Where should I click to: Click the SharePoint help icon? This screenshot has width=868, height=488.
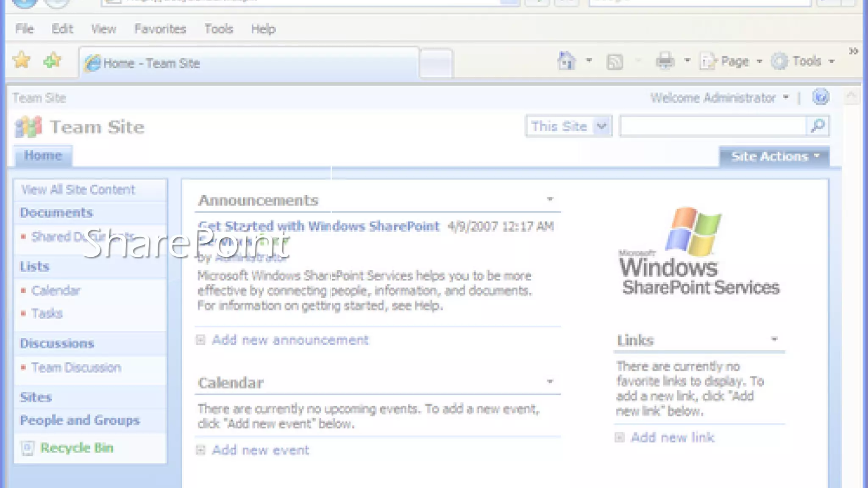pos(821,97)
